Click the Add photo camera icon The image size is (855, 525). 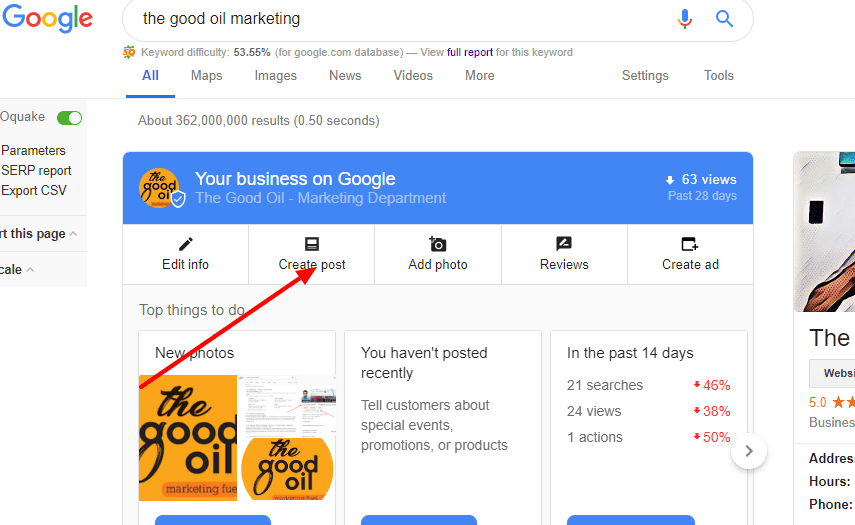point(437,244)
